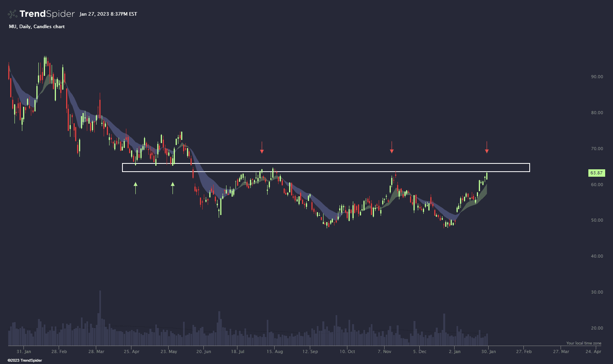Viewport: 613px width, 364px height.
Task: Click the Your local time zone link
Action: 584,342
